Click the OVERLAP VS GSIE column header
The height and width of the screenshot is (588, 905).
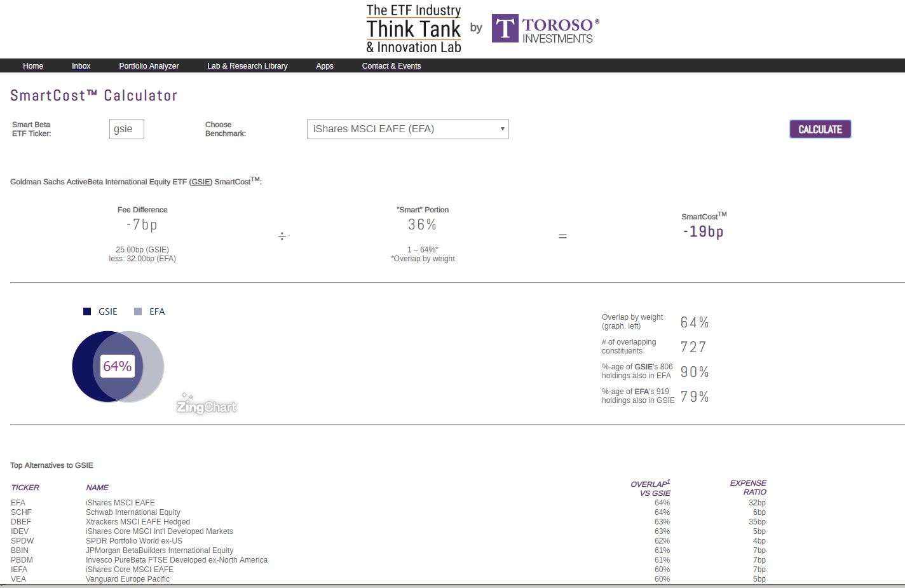pos(651,488)
